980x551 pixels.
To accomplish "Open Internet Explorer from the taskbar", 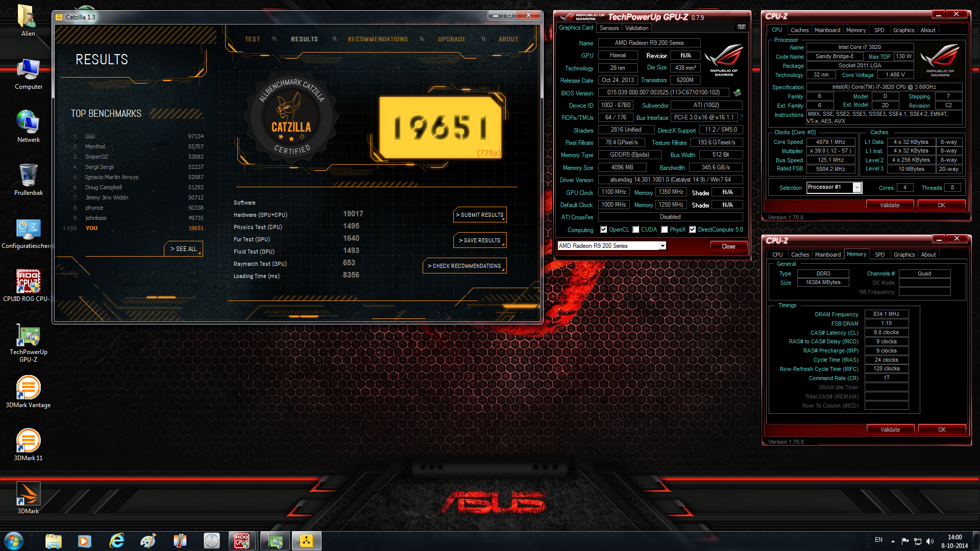I will 117,541.
